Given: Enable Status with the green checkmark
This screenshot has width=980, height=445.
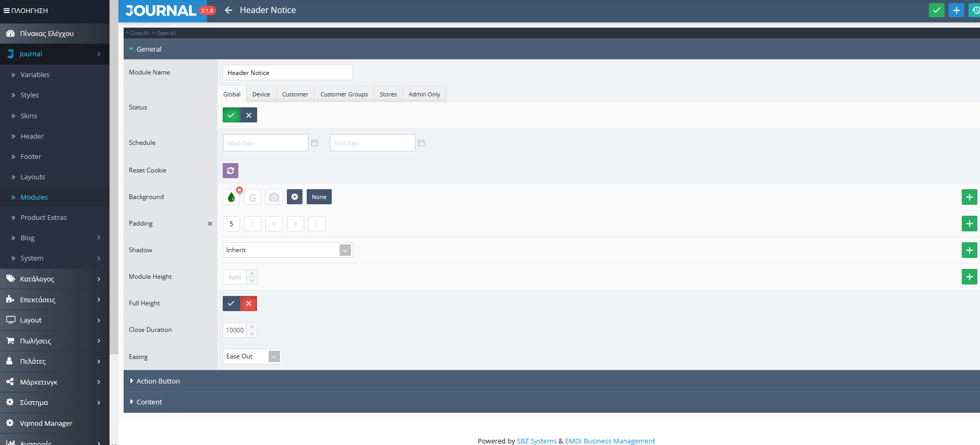Looking at the screenshot, I should point(231,115).
